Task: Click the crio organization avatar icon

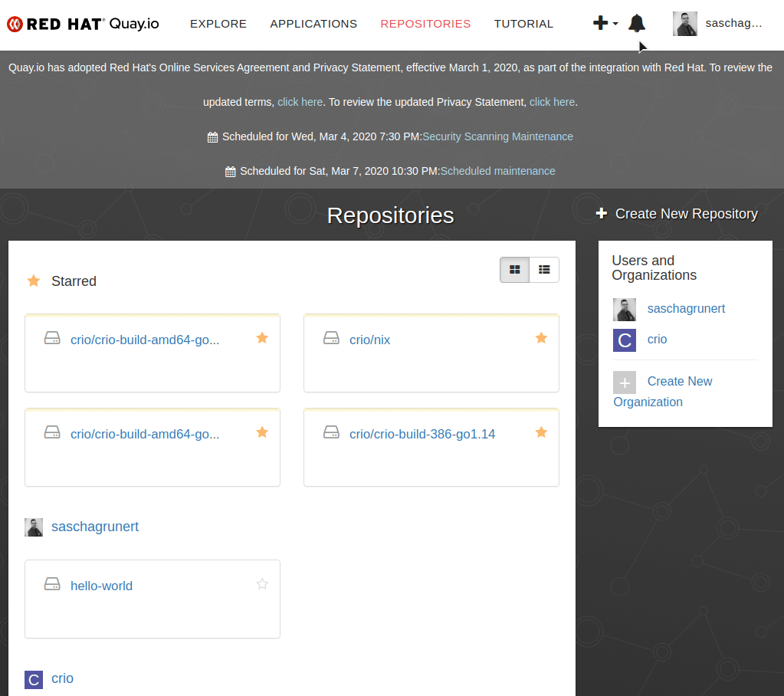Action: [624, 340]
